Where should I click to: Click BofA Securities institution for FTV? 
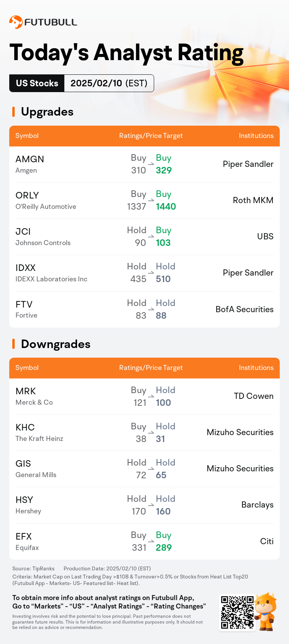244,309
